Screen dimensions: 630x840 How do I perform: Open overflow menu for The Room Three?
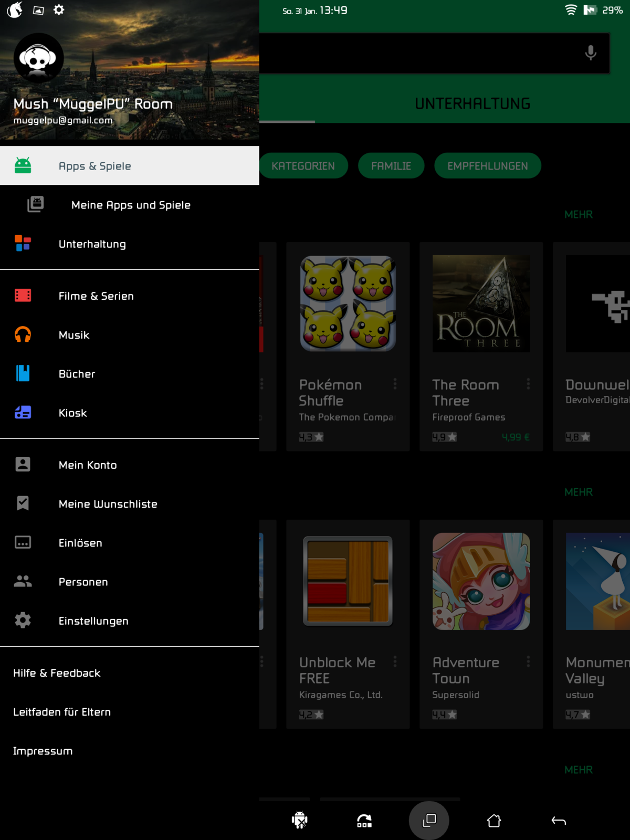[x=528, y=384]
